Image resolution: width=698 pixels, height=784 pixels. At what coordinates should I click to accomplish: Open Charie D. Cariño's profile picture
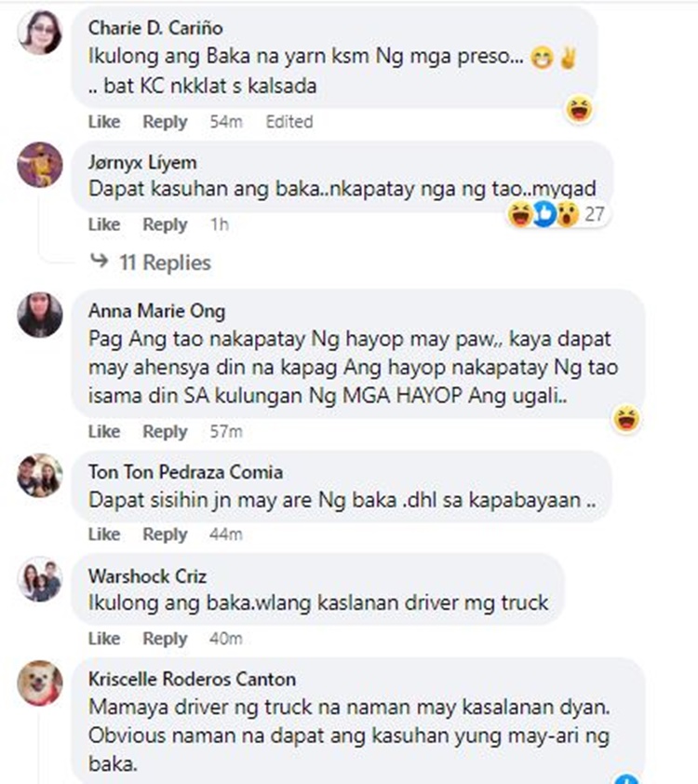pyautogui.click(x=40, y=32)
